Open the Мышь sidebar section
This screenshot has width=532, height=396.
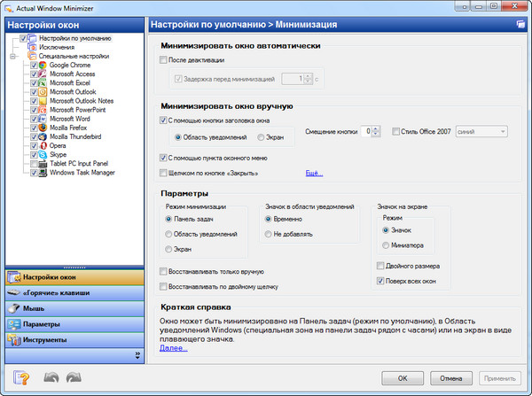[x=74, y=308]
